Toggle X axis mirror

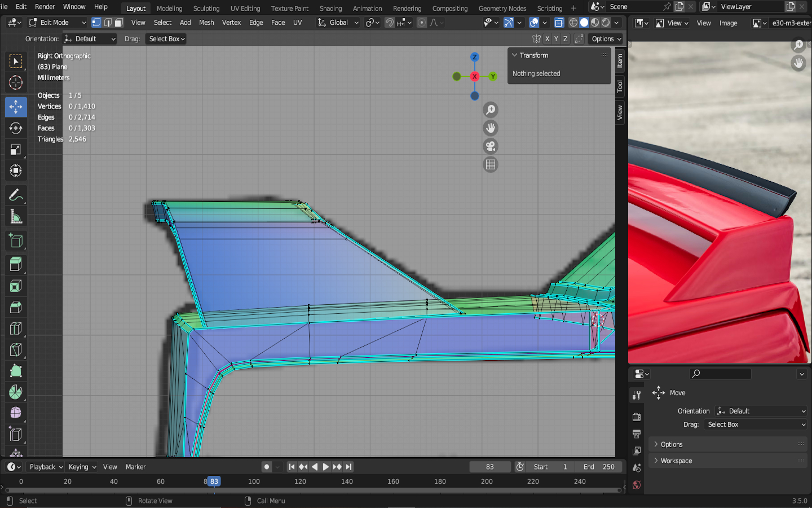pyautogui.click(x=547, y=39)
